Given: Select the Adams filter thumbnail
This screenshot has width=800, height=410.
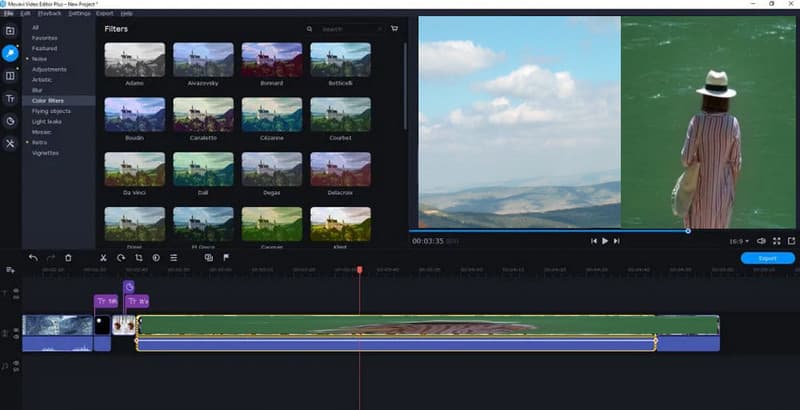Looking at the screenshot, I should 135,60.
